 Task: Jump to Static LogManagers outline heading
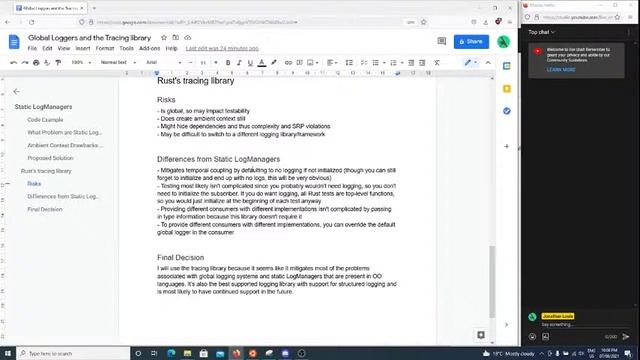43,107
